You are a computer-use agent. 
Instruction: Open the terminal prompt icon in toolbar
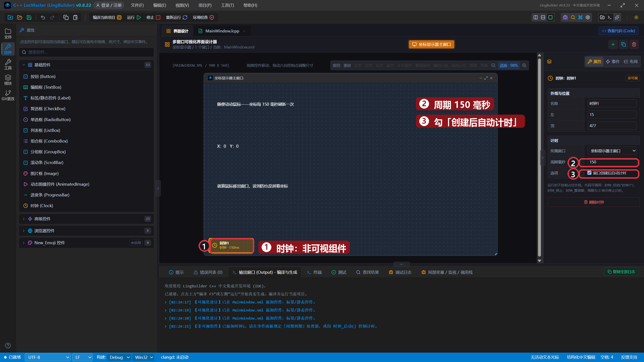coord(609,17)
